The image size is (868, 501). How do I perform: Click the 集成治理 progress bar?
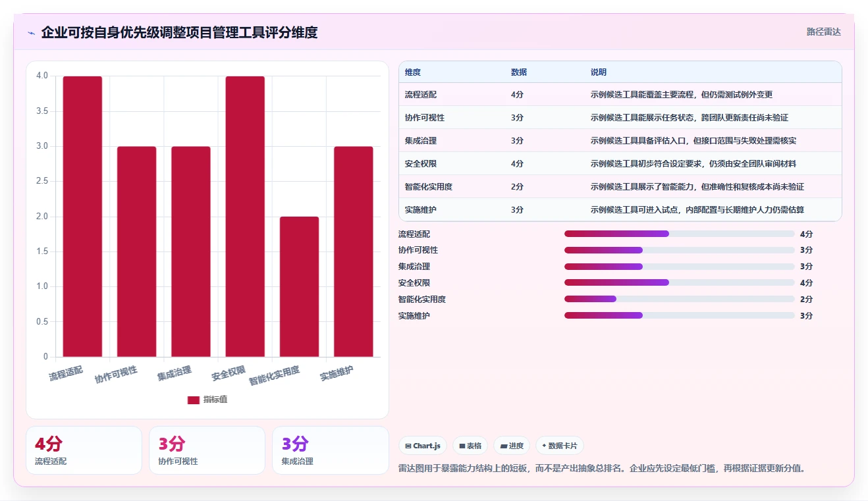tap(680, 267)
